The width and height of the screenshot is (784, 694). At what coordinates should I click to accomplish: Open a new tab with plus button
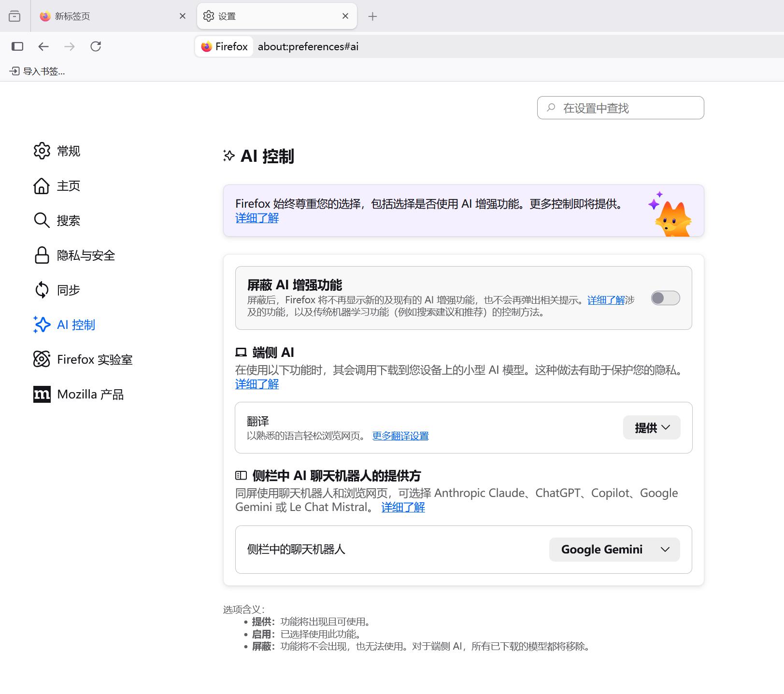(x=372, y=16)
